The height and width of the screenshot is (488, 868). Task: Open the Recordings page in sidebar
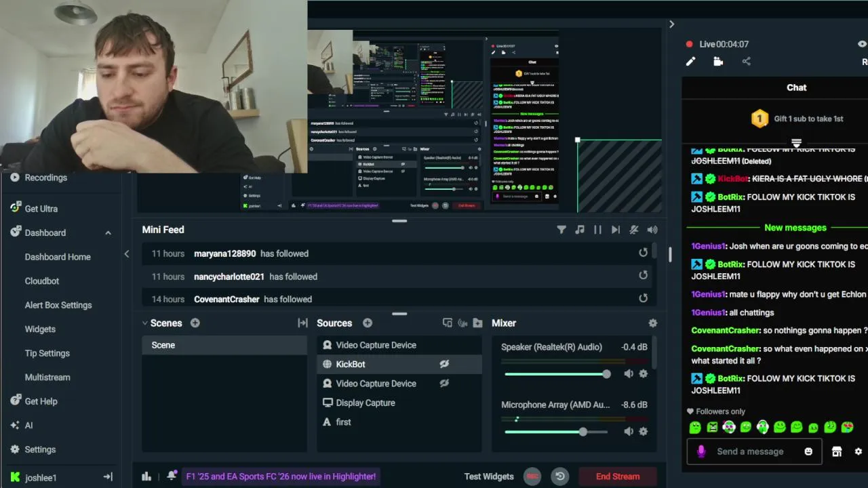(45, 178)
